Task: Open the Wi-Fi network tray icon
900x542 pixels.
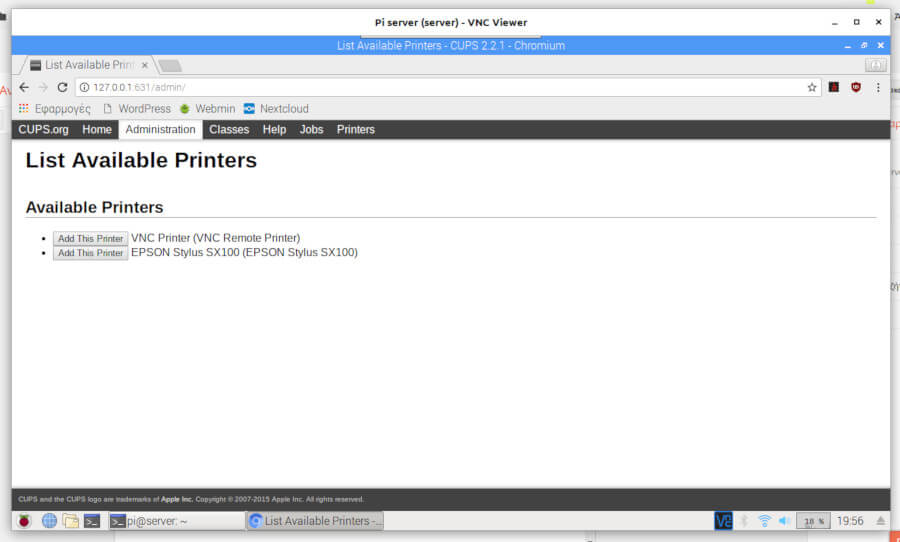Action: click(765, 521)
